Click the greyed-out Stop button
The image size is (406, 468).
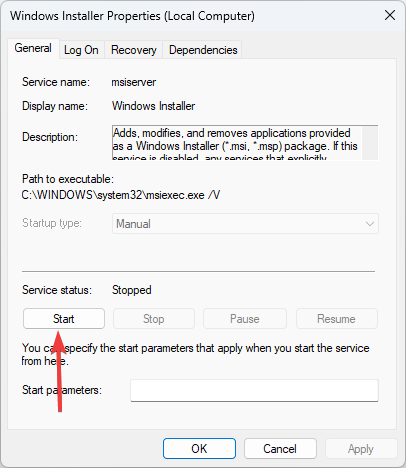[x=154, y=319]
